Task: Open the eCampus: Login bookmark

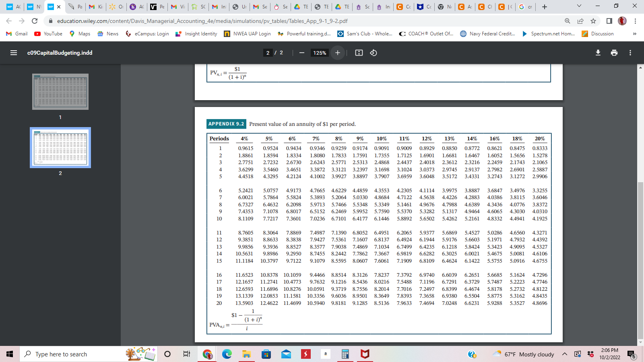Action: 147,34
